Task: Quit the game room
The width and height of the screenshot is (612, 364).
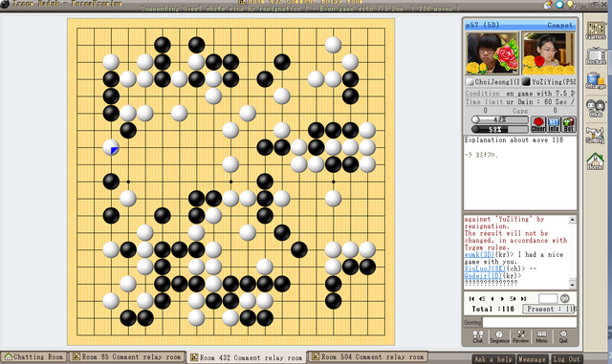Action: click(563, 336)
